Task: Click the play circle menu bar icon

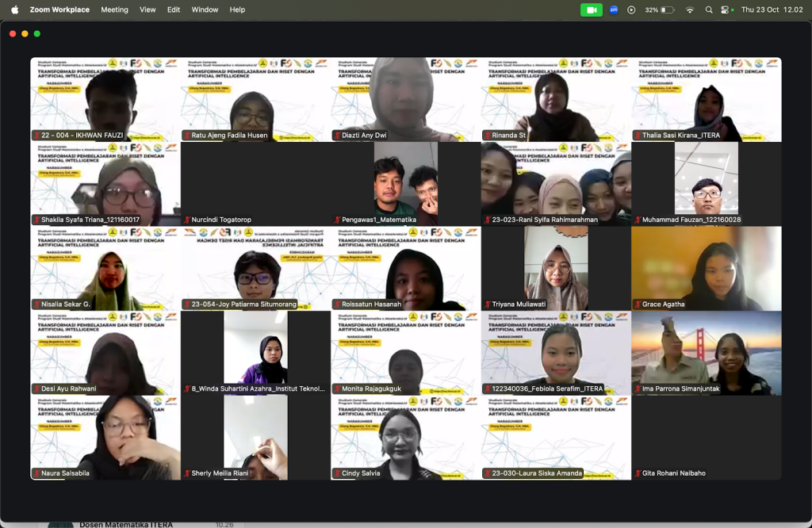Action: tap(631, 10)
